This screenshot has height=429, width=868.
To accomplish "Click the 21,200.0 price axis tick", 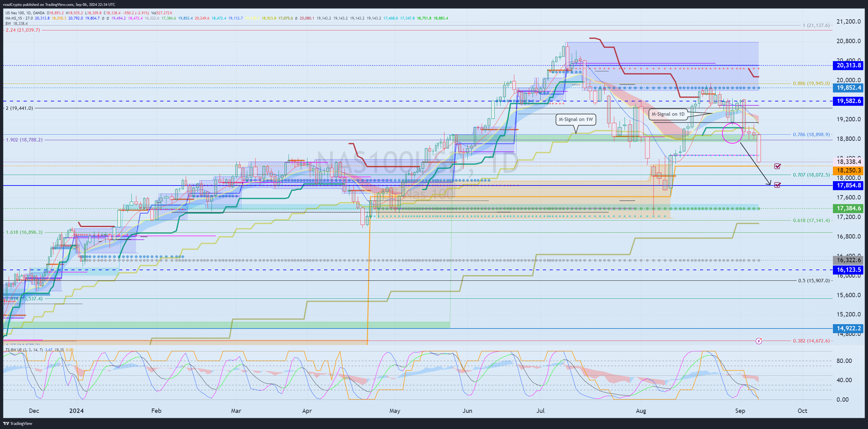I will click(x=848, y=21).
